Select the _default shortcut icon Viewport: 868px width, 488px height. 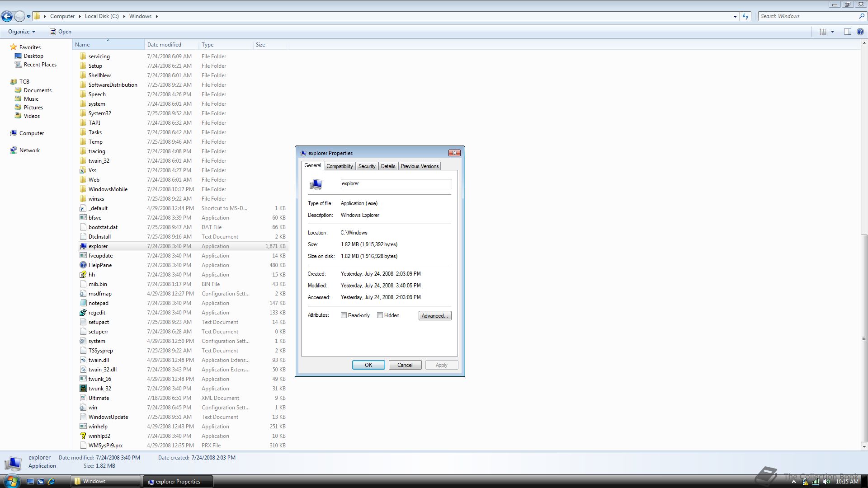(x=83, y=208)
